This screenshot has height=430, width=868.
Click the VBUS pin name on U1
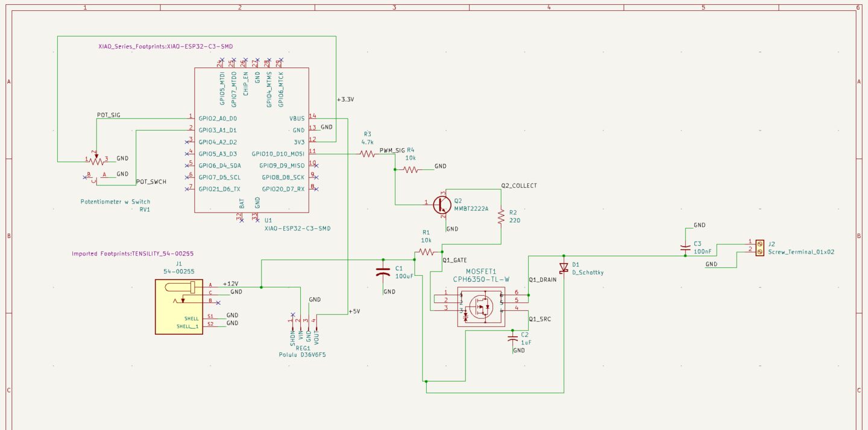[x=297, y=119]
